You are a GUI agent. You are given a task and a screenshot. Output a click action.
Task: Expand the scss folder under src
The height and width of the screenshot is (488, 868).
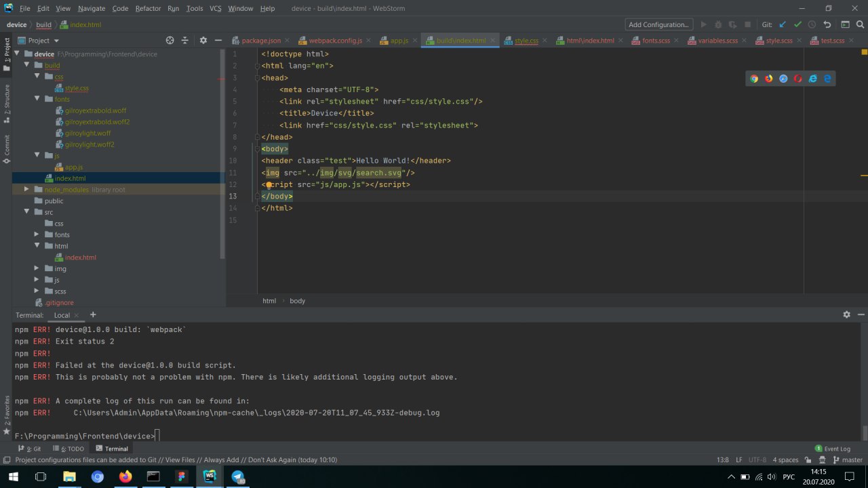tap(37, 291)
